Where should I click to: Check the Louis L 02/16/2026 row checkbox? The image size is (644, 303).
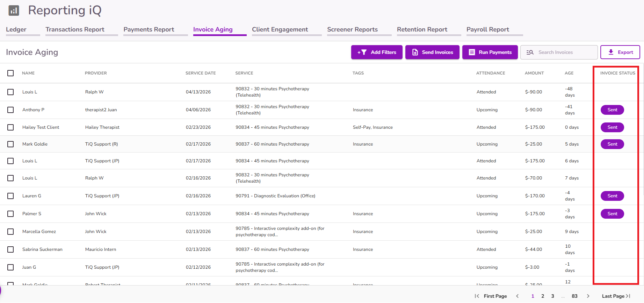pyautogui.click(x=10, y=178)
